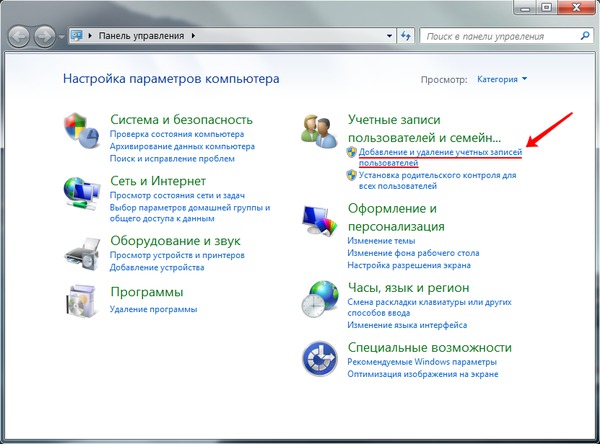600x444 pixels.
Task: Open Смена раскладки клавиатуры link
Action: click(429, 307)
